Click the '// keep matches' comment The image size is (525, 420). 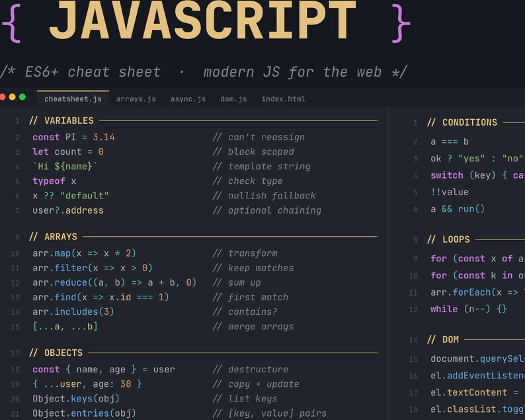point(253,268)
